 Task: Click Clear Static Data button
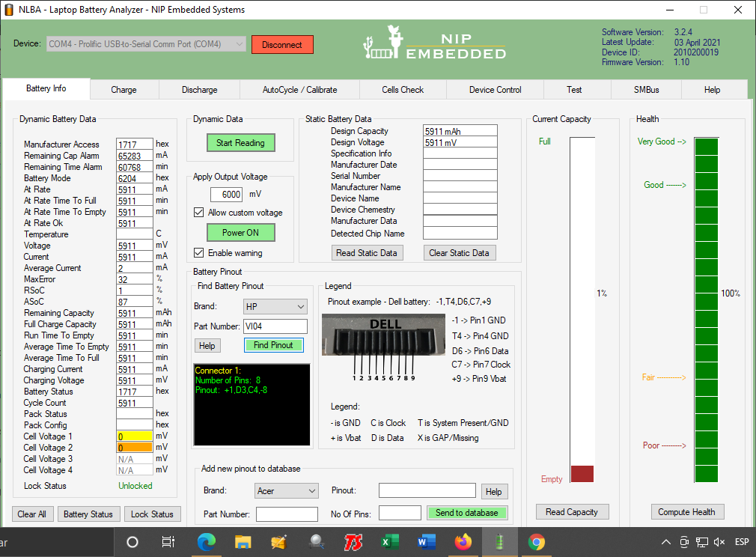[x=459, y=253]
